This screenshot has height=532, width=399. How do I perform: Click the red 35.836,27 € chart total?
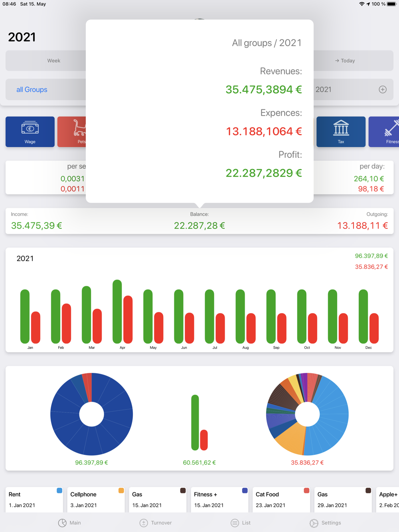click(371, 267)
